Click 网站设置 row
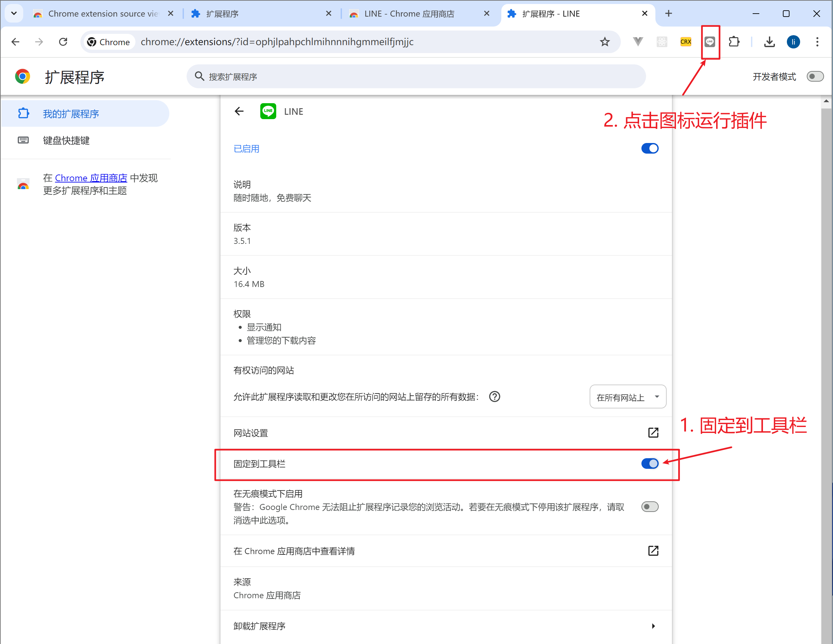Viewport: 833px width, 644px height. point(446,433)
